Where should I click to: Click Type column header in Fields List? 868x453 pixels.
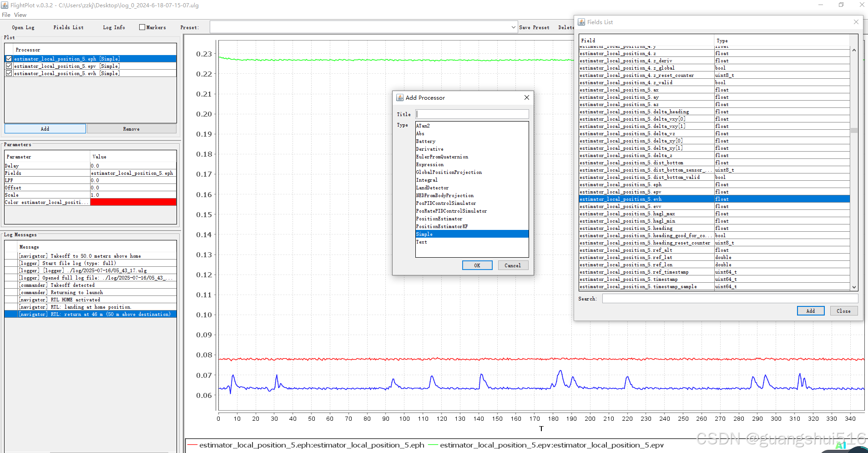tap(782, 41)
